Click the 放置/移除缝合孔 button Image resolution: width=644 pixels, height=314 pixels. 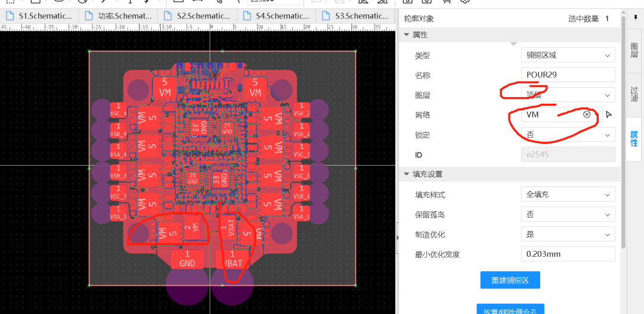pos(510,310)
